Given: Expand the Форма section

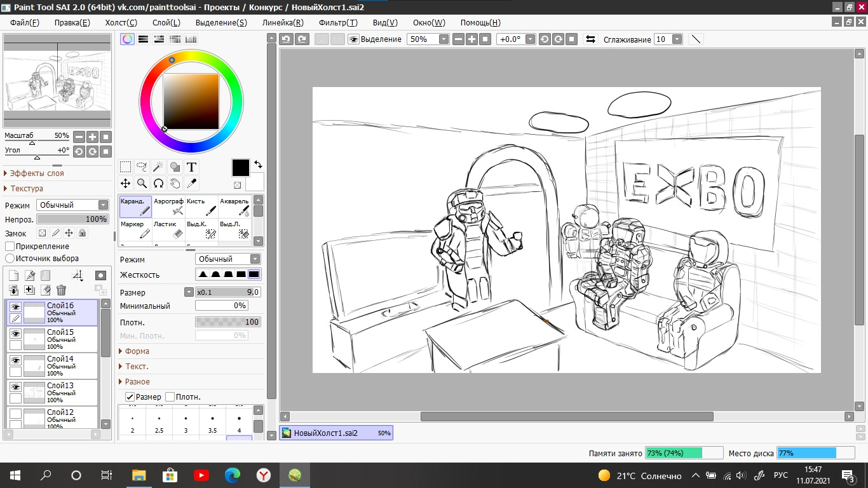Looking at the screenshot, I should pos(137,351).
